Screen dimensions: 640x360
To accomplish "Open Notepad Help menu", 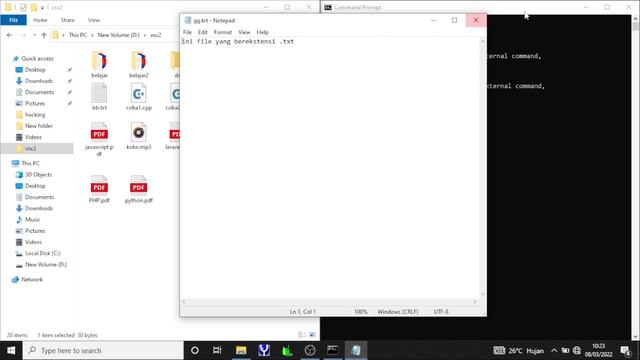I will [262, 32].
